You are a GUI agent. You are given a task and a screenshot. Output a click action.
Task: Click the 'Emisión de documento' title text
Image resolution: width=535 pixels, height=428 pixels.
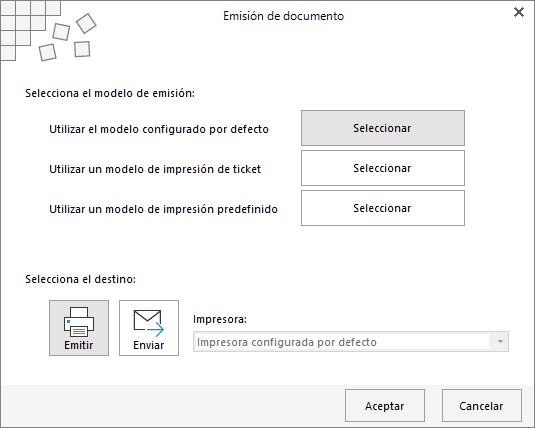[x=284, y=16]
